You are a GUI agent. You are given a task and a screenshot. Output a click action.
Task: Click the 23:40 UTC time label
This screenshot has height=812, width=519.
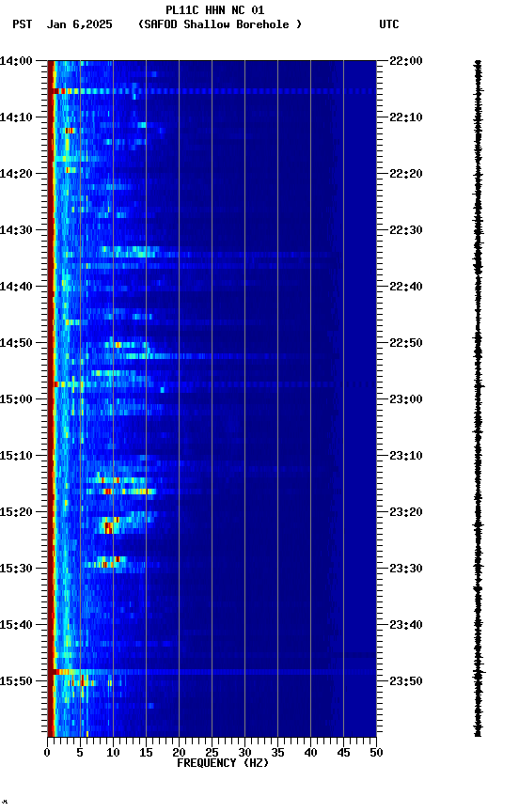pyautogui.click(x=406, y=626)
